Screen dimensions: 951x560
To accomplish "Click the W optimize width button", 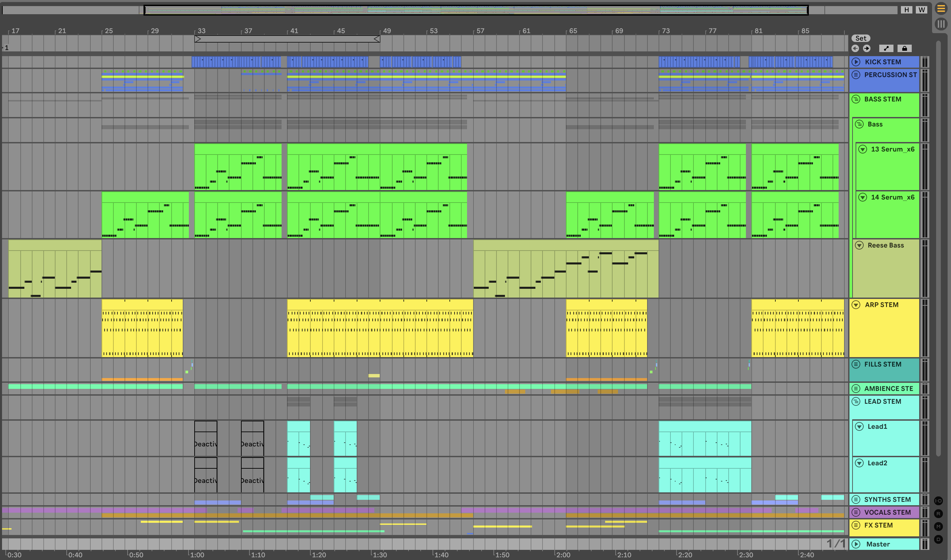I will tap(922, 10).
